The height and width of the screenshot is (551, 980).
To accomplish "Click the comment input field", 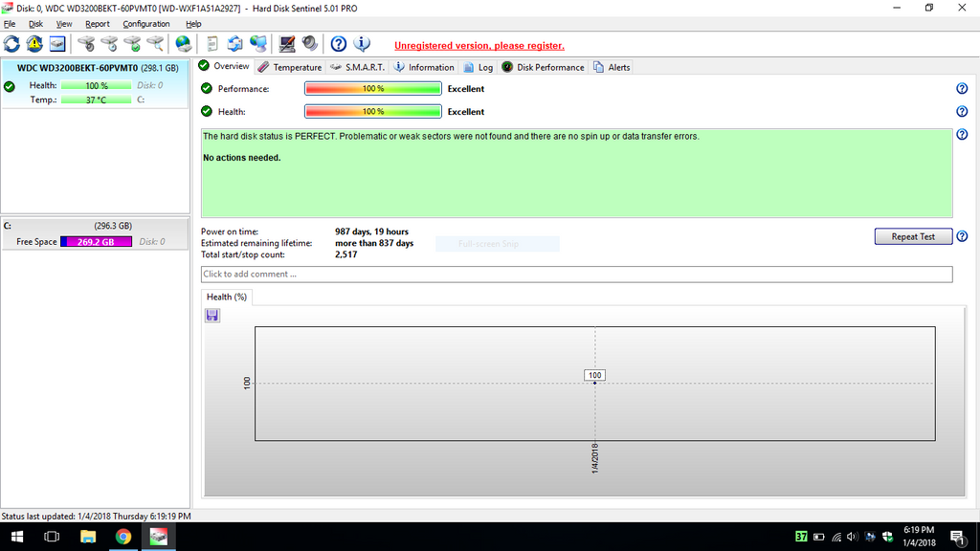I will [x=576, y=275].
